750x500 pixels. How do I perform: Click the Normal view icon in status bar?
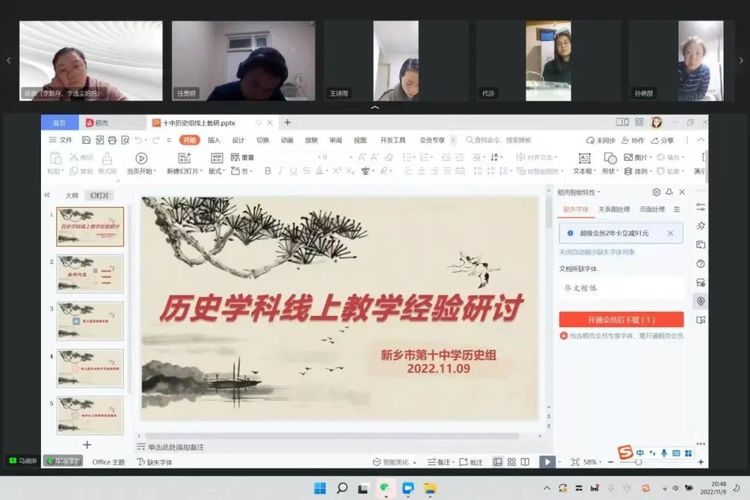point(498,462)
